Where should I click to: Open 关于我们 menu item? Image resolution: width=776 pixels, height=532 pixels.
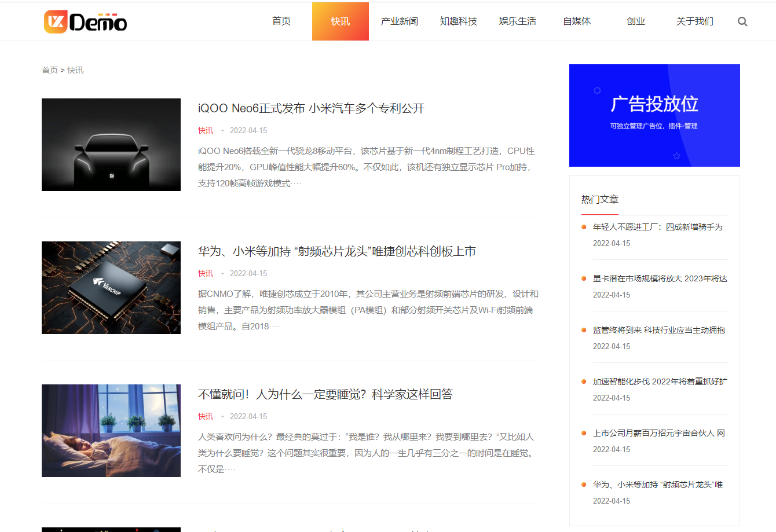click(x=695, y=21)
